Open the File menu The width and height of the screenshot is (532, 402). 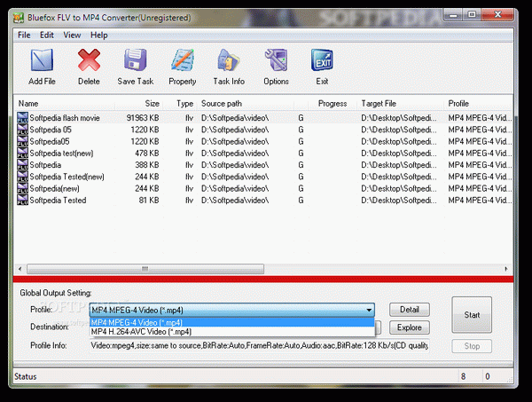[x=24, y=35]
